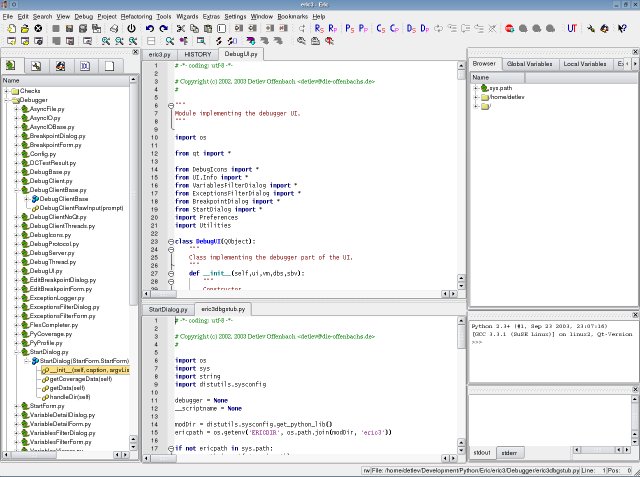Switch to the HISTORY editor tab

200,55
